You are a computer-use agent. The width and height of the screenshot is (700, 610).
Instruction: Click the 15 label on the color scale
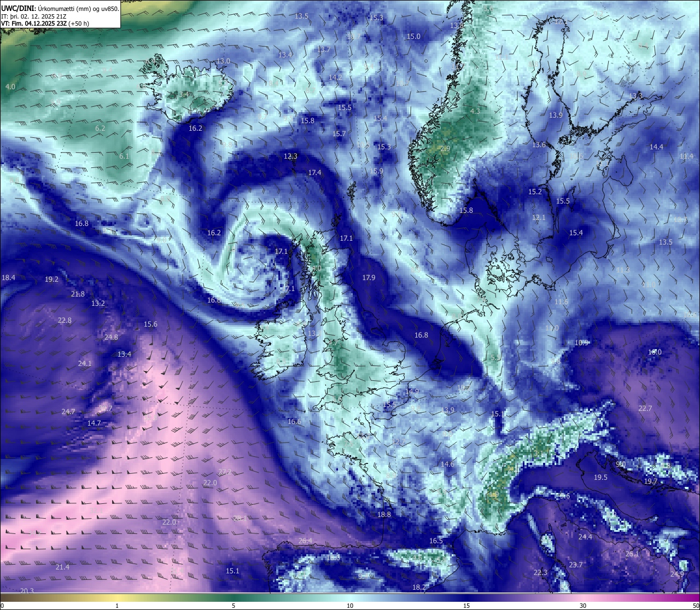(x=466, y=606)
